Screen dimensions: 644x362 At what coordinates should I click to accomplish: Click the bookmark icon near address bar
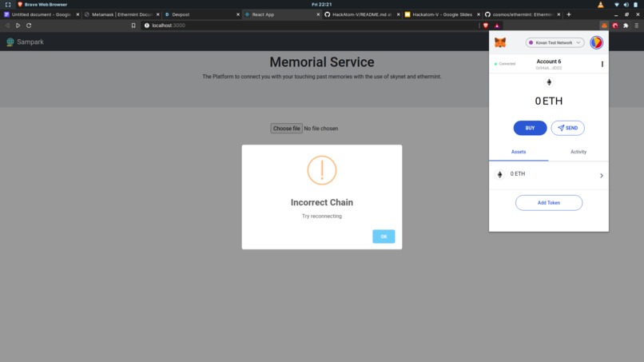tap(133, 26)
